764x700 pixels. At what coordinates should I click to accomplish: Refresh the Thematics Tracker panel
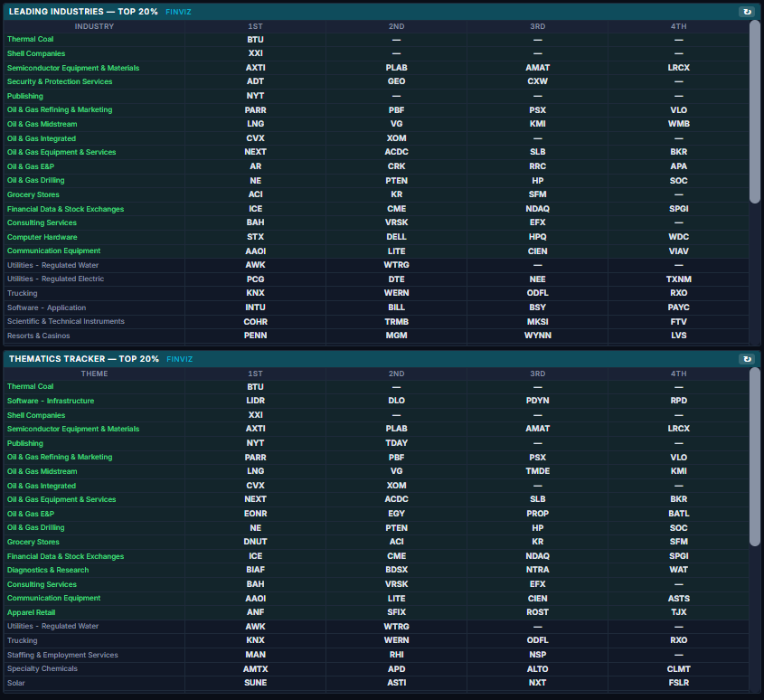tap(747, 359)
